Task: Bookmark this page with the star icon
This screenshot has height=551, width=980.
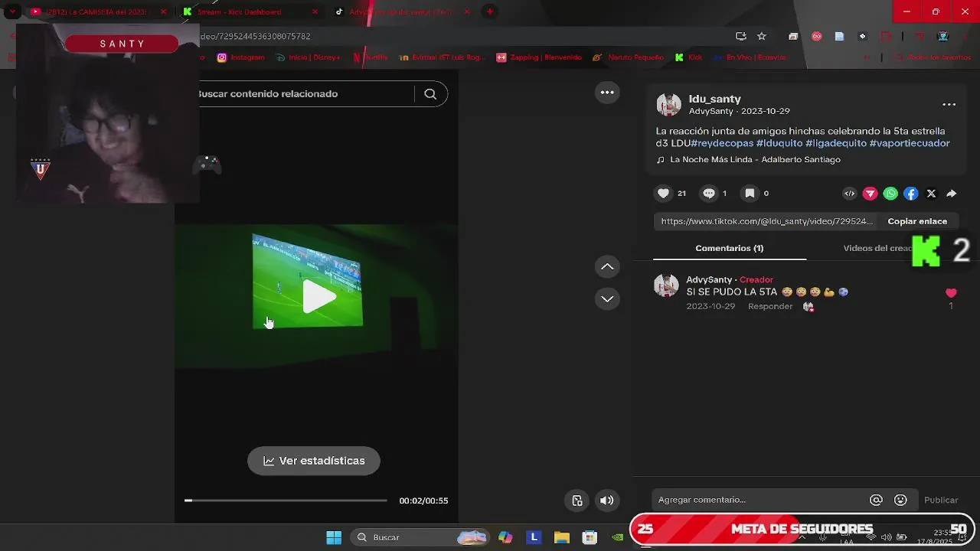Action: (x=762, y=36)
